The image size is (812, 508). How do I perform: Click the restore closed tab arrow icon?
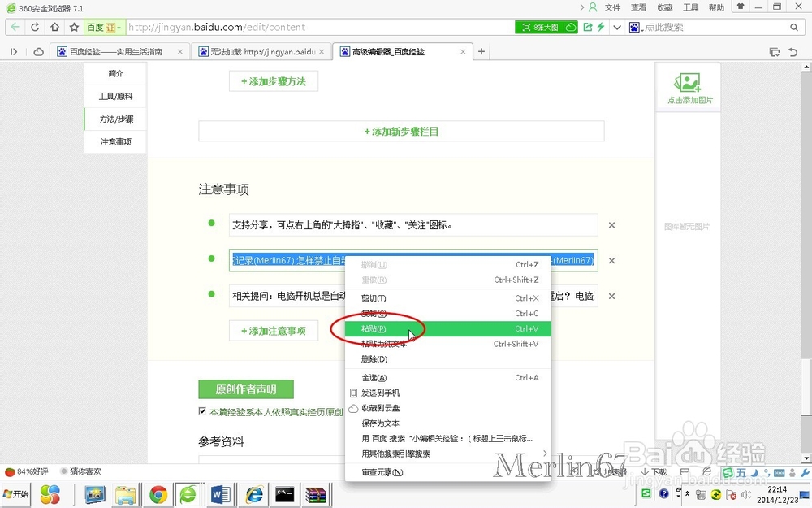pyautogui.click(x=793, y=52)
